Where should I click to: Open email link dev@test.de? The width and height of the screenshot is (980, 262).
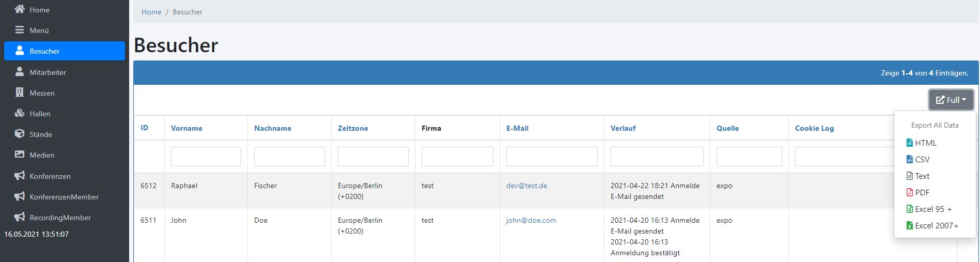click(526, 186)
